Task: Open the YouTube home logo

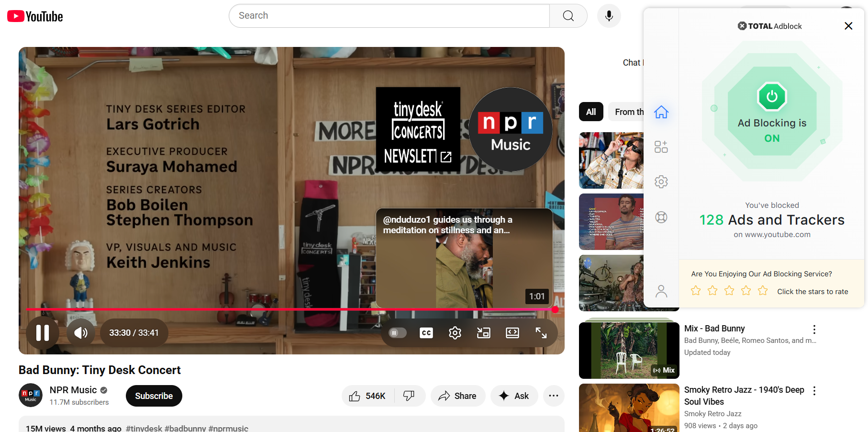Action: 35,16
